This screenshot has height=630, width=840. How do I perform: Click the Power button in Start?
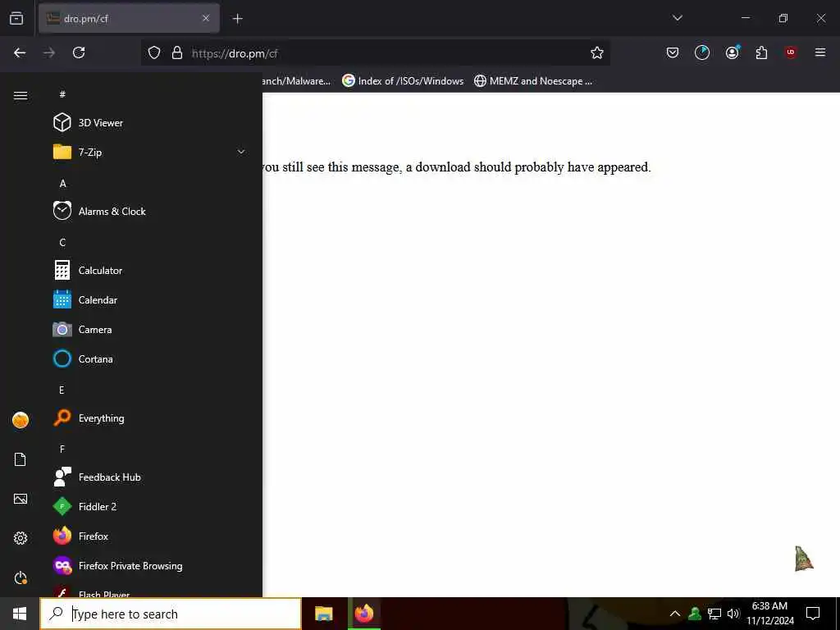click(21, 578)
